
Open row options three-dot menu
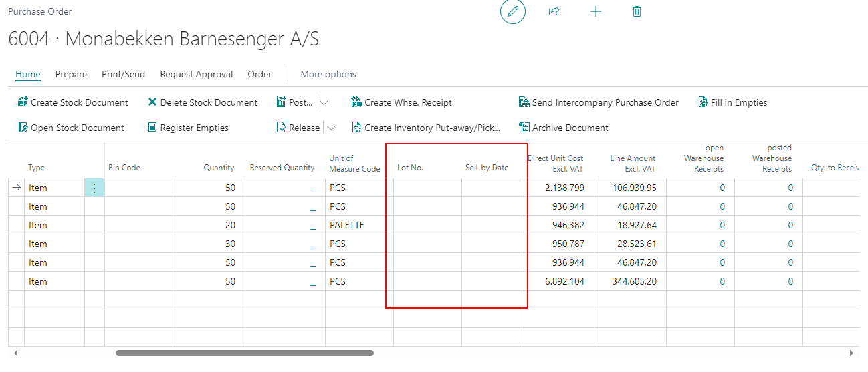pyautogui.click(x=94, y=188)
